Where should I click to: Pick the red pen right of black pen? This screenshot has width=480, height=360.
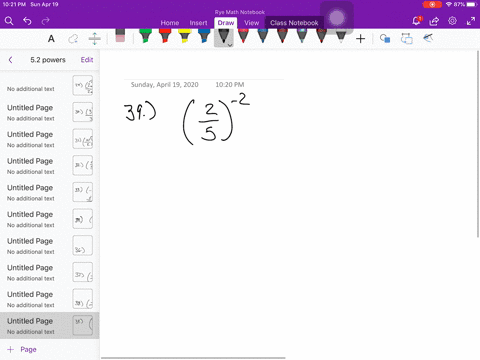tap(243, 36)
